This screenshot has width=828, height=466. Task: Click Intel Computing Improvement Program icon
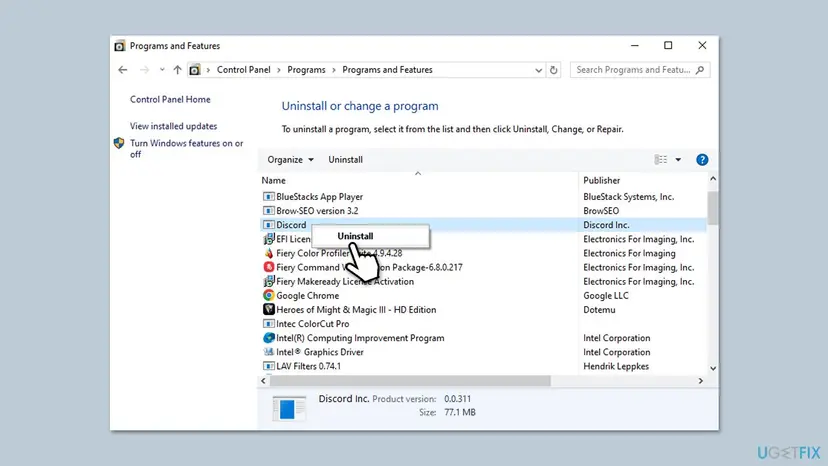268,338
